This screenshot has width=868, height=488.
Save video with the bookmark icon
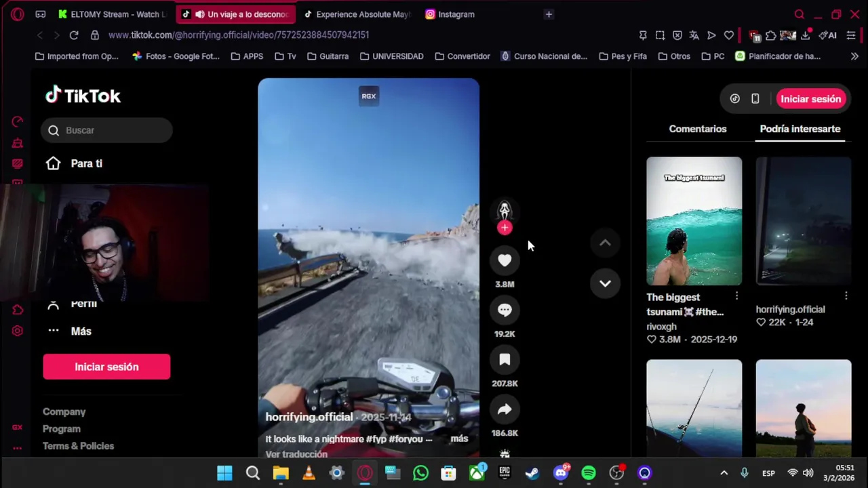click(x=505, y=359)
